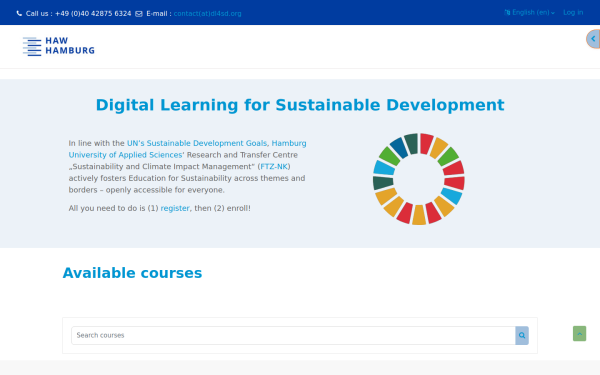Click the green back-to-top arrow button
This screenshot has height=375, width=600.
579,334
